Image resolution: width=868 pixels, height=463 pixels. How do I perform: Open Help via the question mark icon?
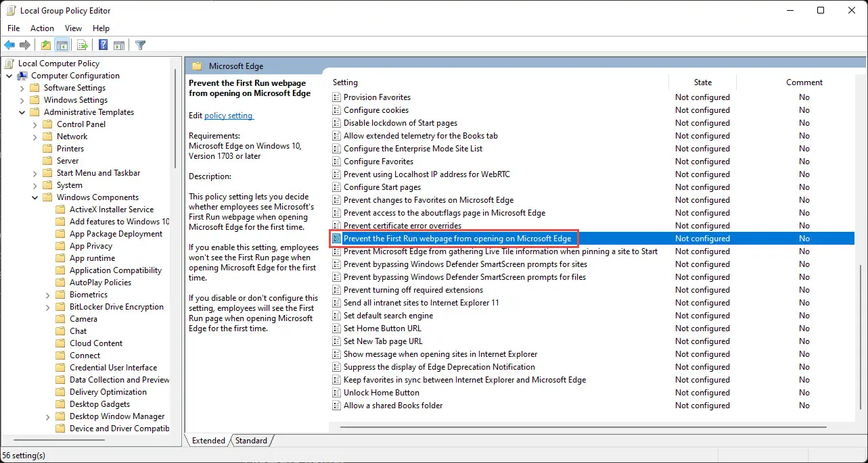pyautogui.click(x=103, y=45)
